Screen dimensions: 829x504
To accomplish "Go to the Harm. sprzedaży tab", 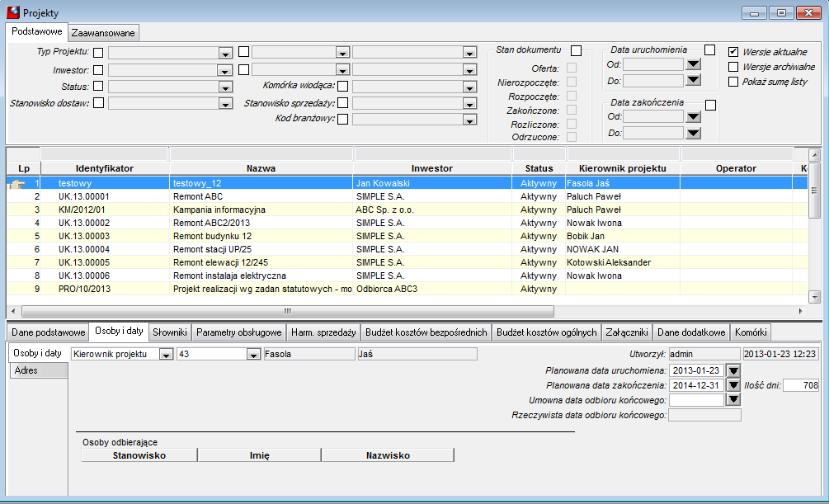I will [x=323, y=332].
